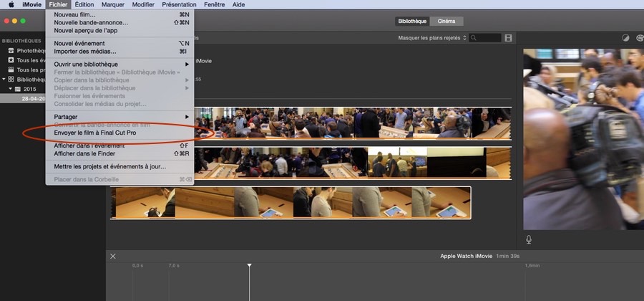The image size is (644, 301).
Task: Choose Nouveau film… from the menu
Action: (x=119, y=14)
